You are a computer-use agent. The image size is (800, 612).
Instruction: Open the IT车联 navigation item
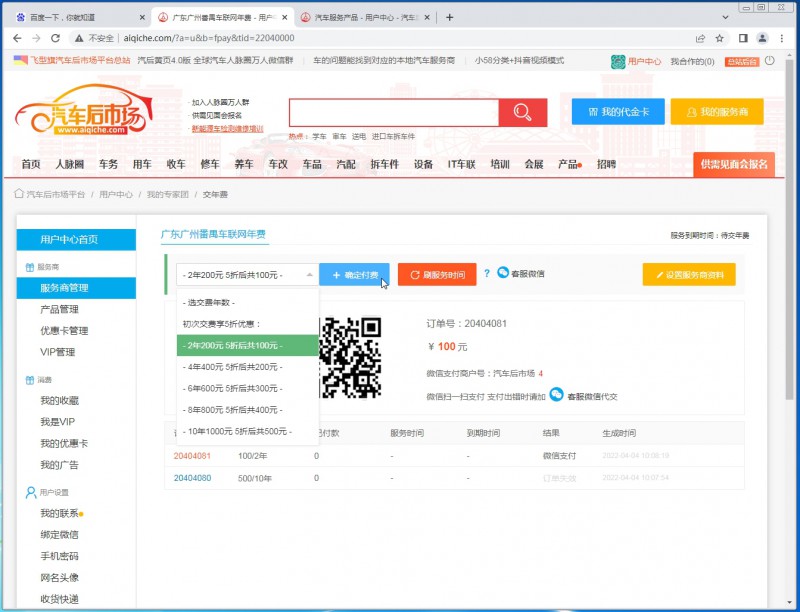(462, 164)
